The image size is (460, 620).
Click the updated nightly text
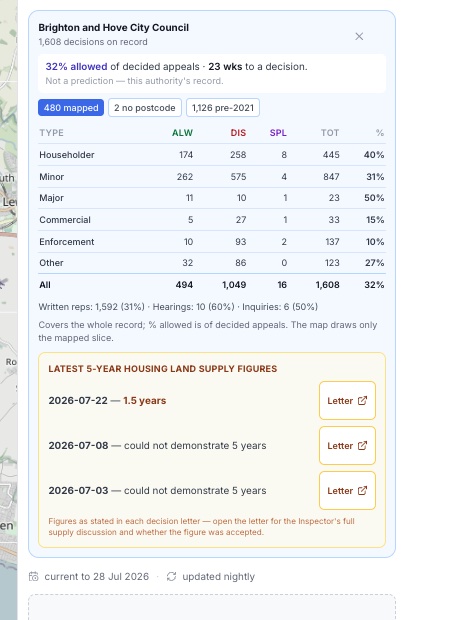click(218, 577)
